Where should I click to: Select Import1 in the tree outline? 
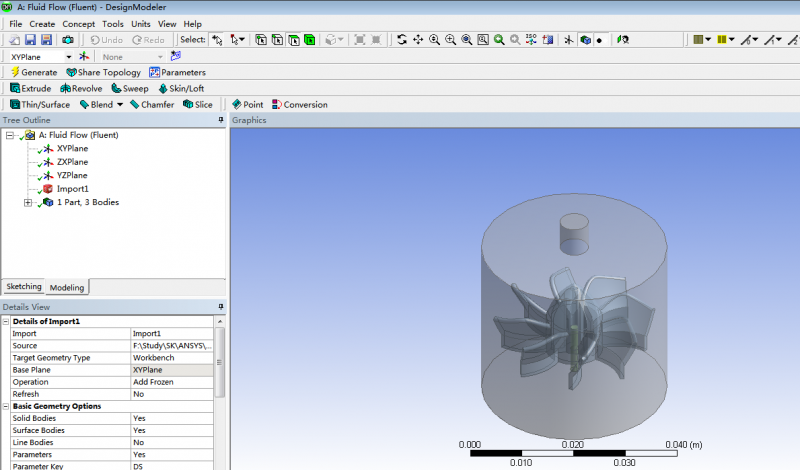coord(72,188)
